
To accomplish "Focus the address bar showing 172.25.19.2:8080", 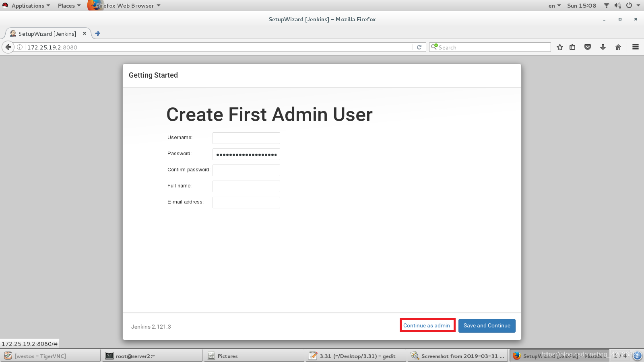I will click(x=217, y=47).
